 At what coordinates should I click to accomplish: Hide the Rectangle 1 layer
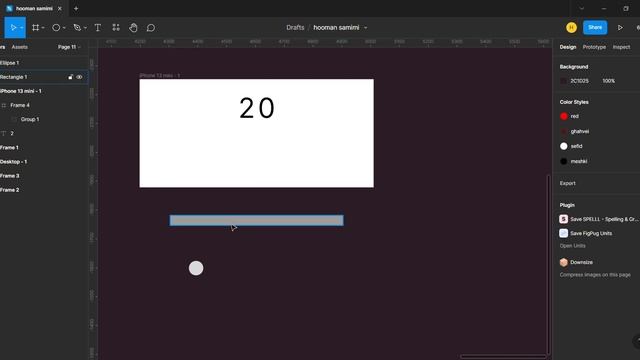79,77
